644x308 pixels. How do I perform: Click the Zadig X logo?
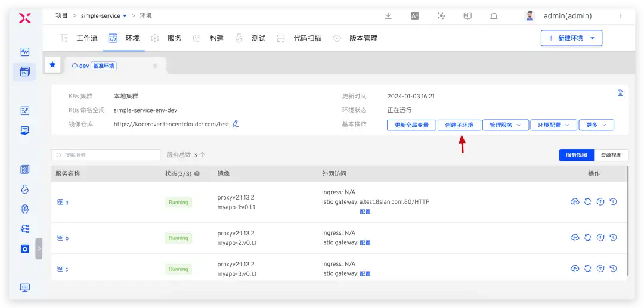(24, 18)
